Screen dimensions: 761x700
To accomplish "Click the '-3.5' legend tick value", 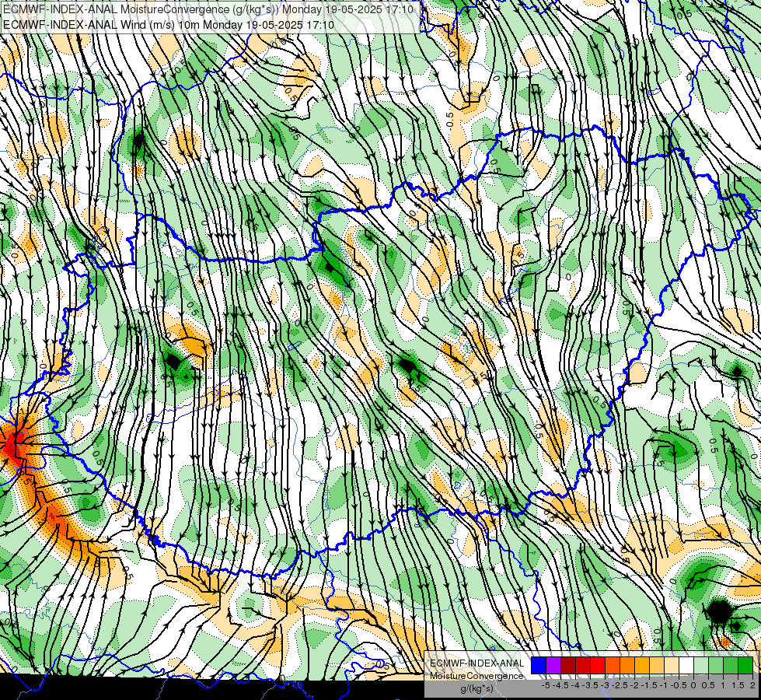I will coord(591,685).
